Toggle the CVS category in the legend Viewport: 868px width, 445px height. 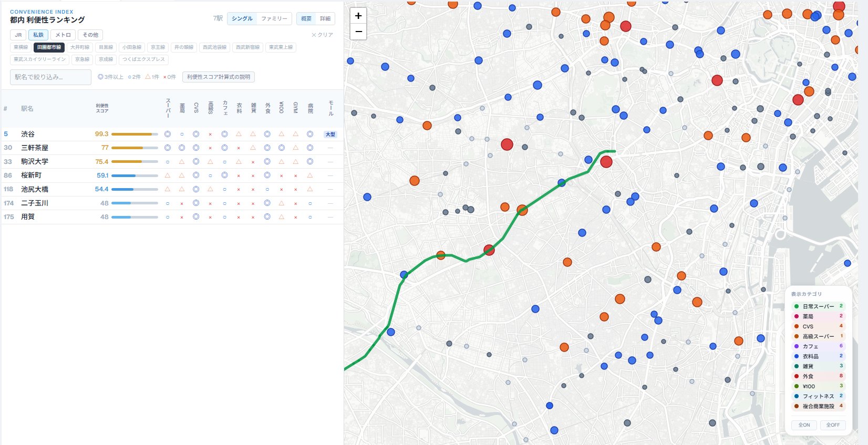[818, 326]
